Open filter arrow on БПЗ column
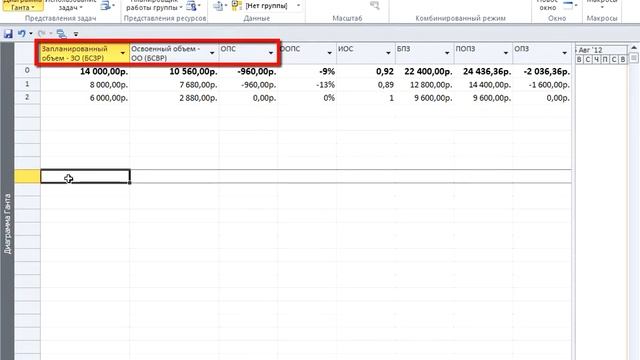Viewport: 640px width, 360px height. (x=447, y=53)
